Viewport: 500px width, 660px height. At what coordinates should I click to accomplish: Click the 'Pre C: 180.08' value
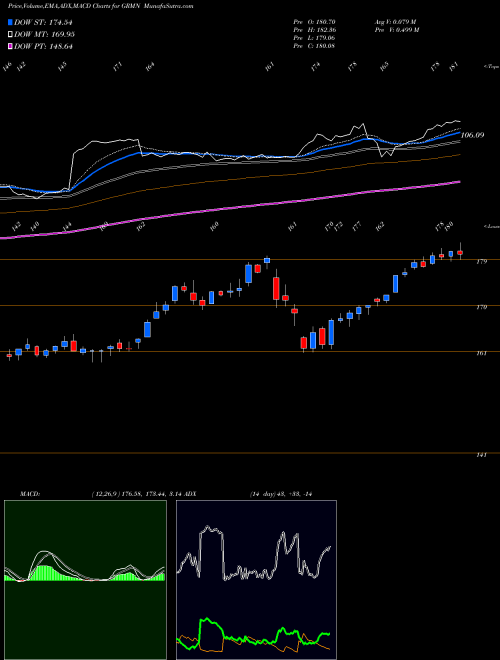[x=314, y=46]
